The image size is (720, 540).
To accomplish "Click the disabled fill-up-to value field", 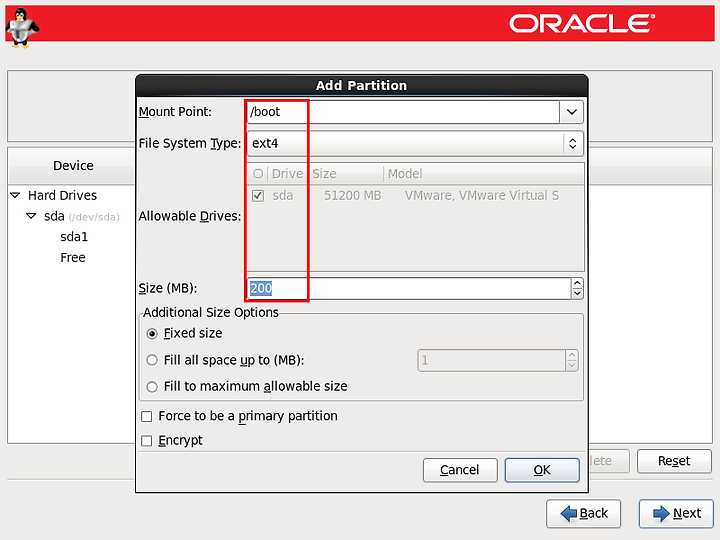I will point(492,360).
